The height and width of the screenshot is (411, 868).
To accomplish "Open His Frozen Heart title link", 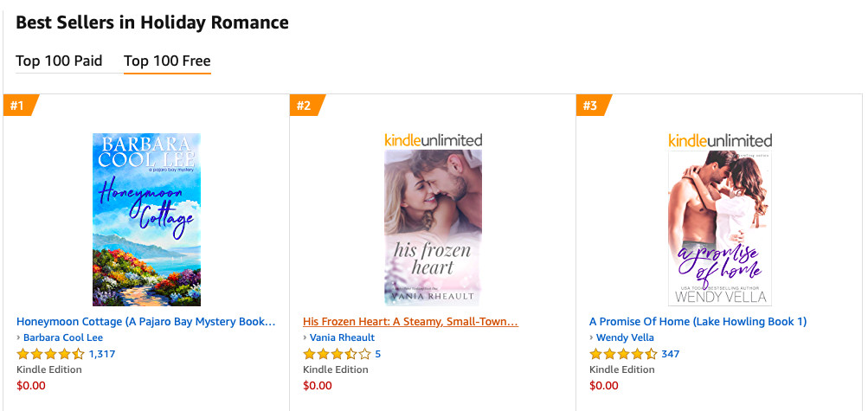I will pos(410,321).
